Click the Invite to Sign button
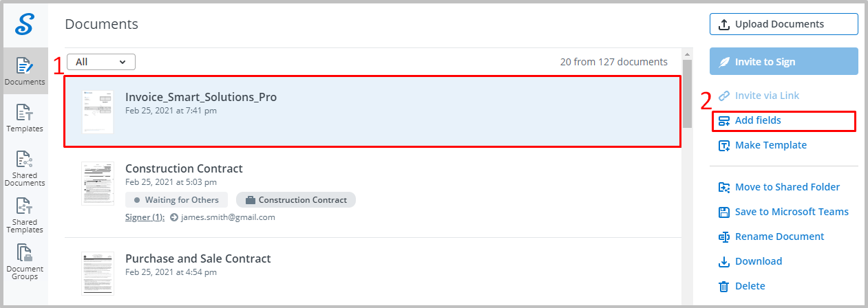 pos(784,61)
